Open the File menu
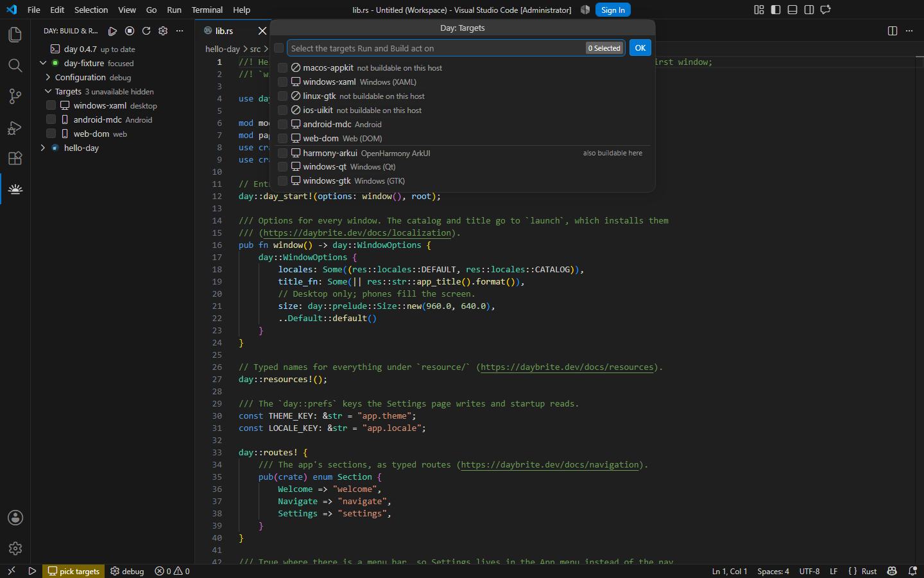This screenshot has height=578, width=924. [34, 10]
